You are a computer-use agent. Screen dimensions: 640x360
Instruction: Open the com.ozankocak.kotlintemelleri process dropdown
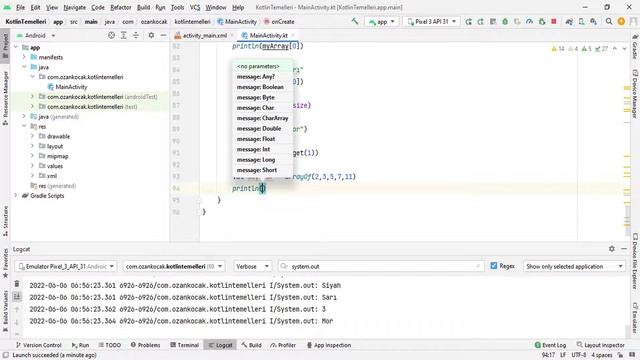(x=174, y=266)
